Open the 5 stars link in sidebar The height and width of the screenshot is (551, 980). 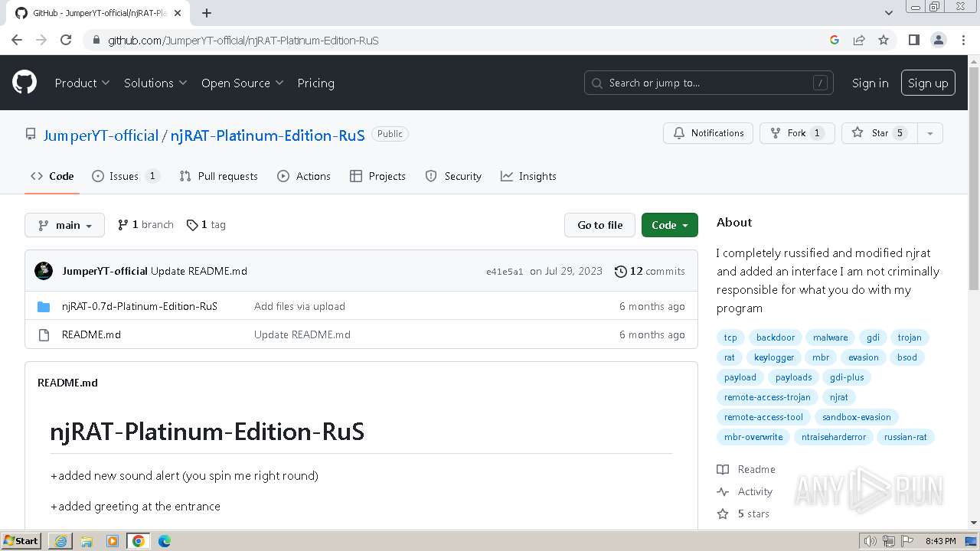[x=743, y=514]
